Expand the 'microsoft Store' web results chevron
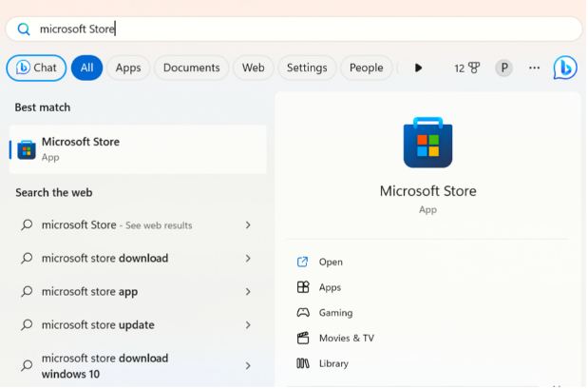 point(248,224)
